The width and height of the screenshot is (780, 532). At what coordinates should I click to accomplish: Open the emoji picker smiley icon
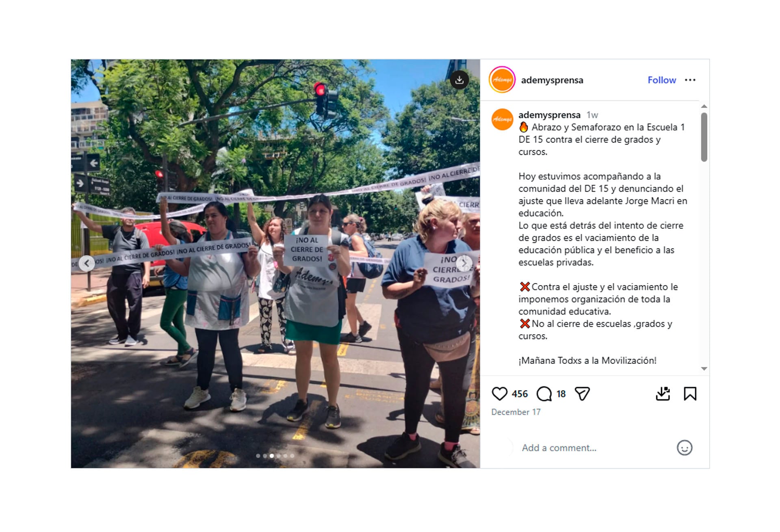pos(684,448)
